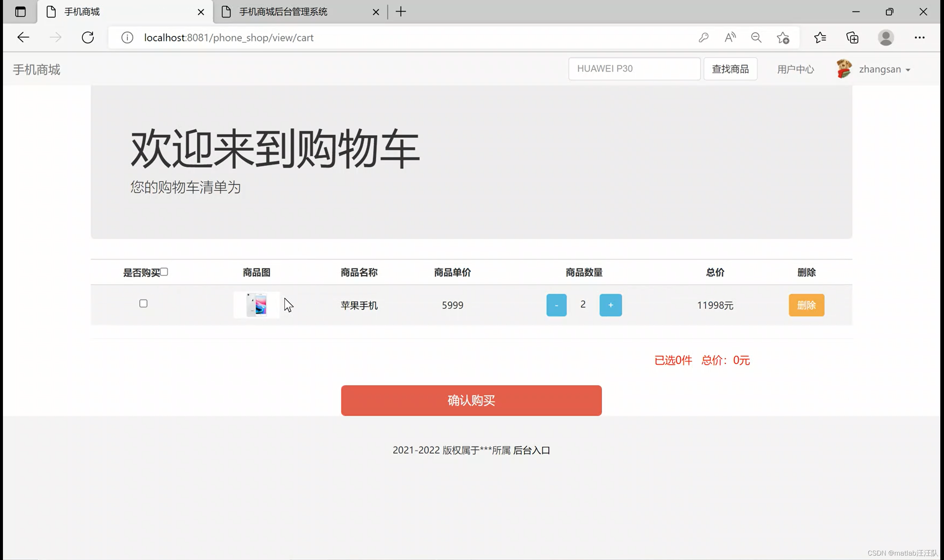Click the 确认购买 button
Screen dimensions: 944x560
[x=471, y=400]
